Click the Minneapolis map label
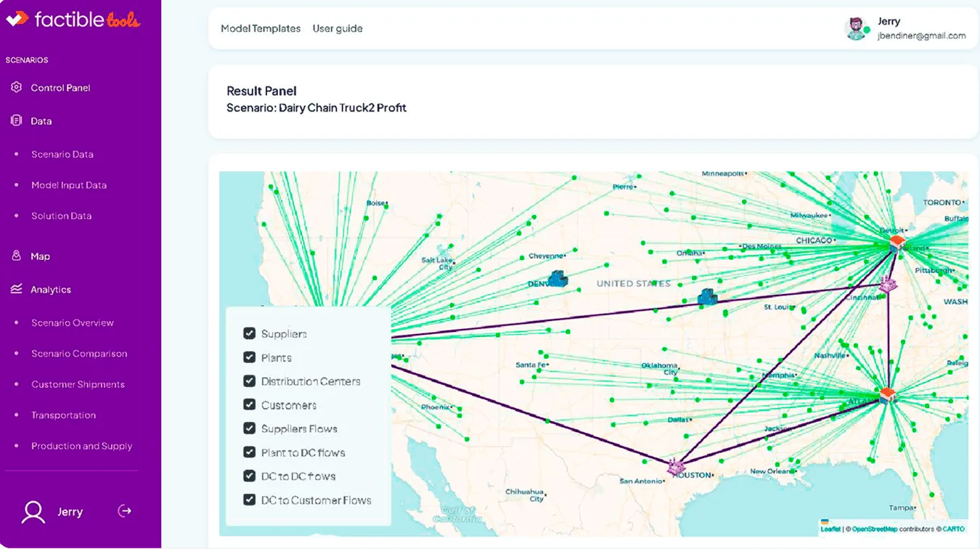980x549 pixels. tap(723, 174)
